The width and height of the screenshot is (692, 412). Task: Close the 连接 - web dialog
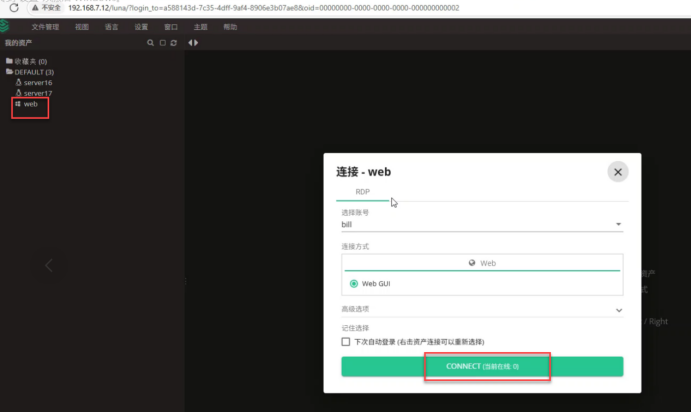[x=617, y=172]
